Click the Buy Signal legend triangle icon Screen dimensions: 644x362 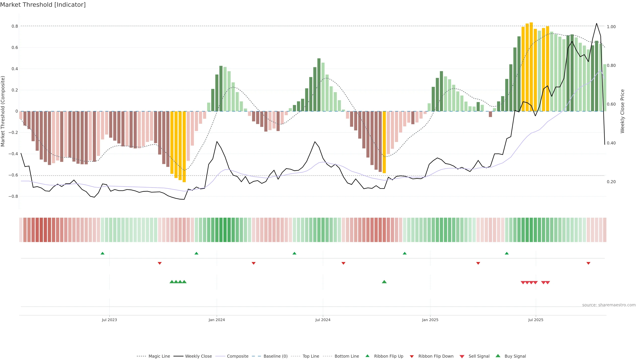pos(498,356)
